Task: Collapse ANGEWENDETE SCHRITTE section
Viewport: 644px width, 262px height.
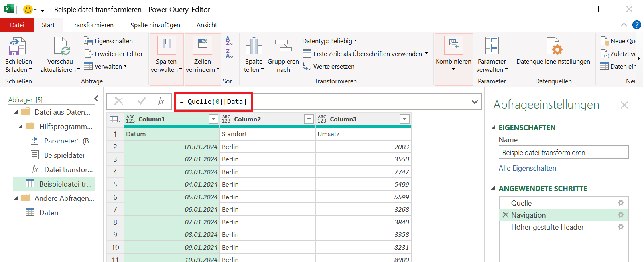Action: click(493, 188)
